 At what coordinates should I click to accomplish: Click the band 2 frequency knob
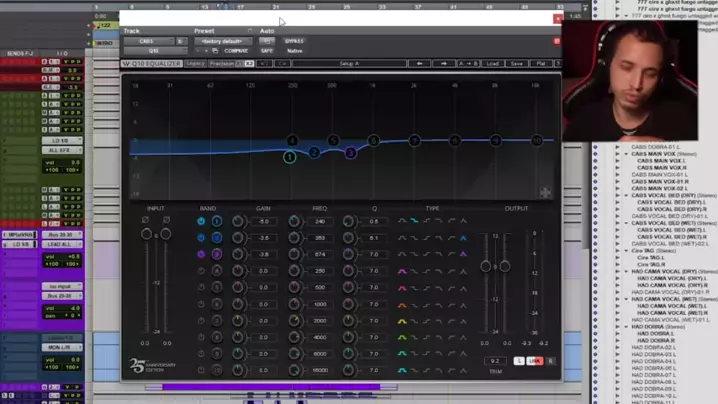coord(294,238)
